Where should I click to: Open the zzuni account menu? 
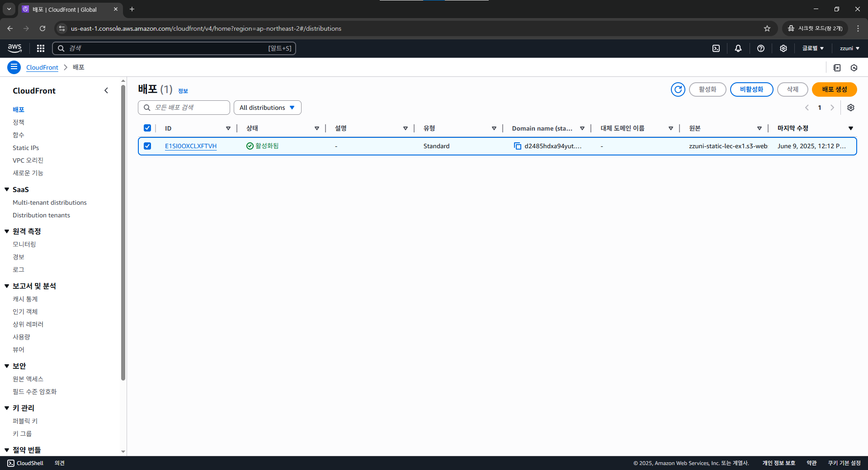(x=849, y=48)
